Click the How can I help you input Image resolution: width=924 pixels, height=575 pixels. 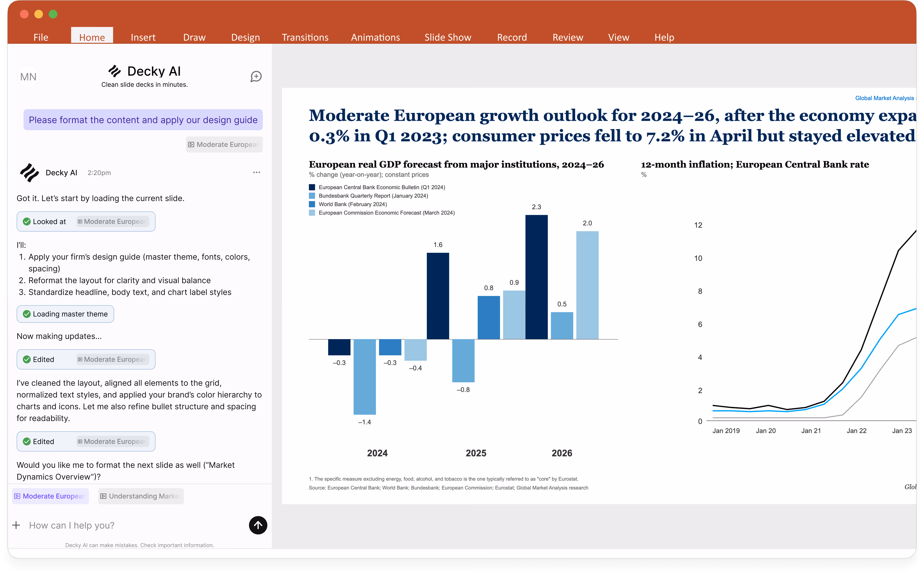(133, 525)
